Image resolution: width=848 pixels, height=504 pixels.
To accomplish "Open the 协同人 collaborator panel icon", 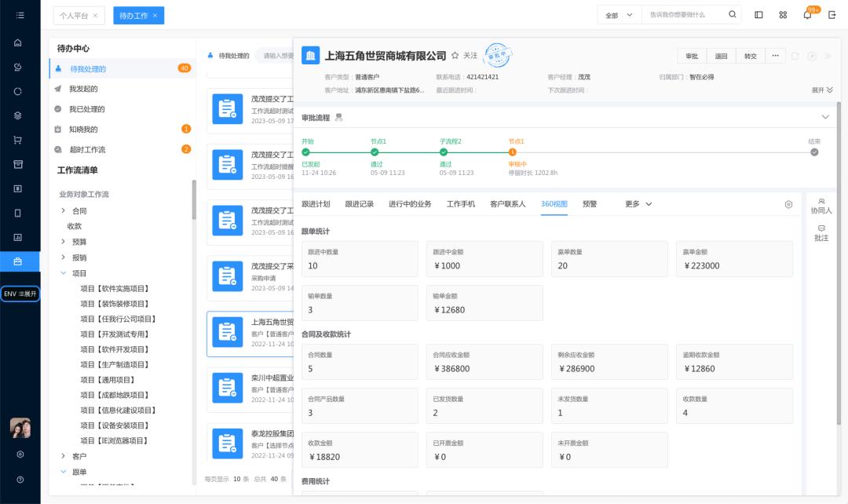I will (821, 204).
